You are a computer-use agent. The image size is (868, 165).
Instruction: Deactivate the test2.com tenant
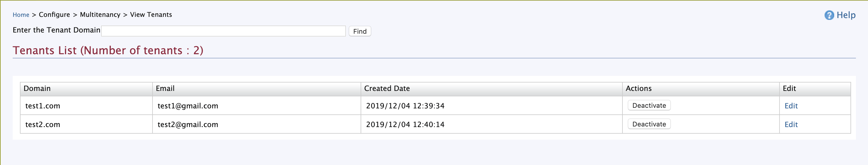(649, 124)
